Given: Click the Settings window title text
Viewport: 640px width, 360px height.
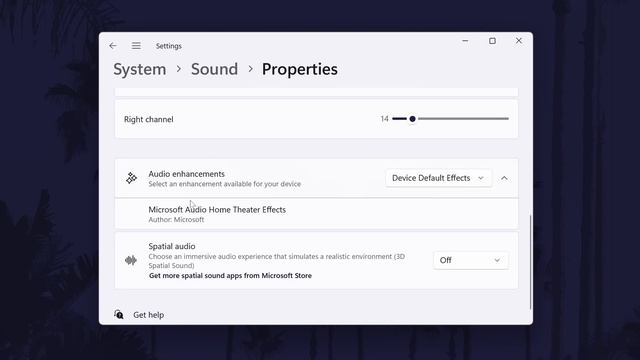Looking at the screenshot, I should tap(169, 46).
